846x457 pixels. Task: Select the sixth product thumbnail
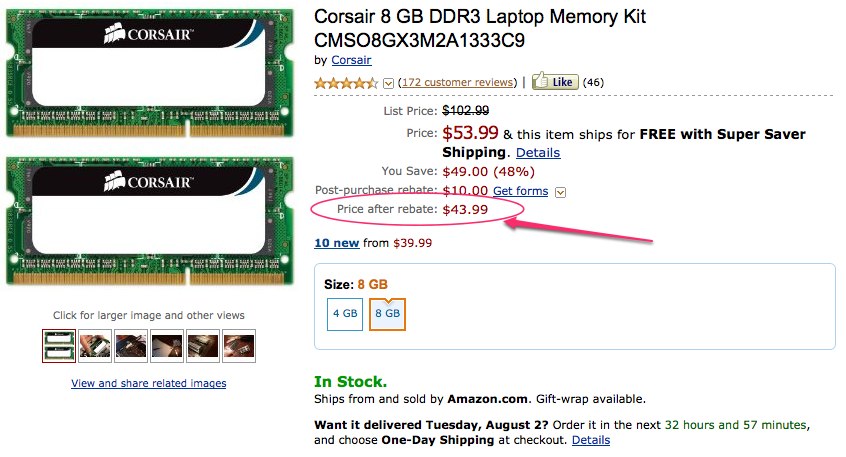(x=239, y=346)
